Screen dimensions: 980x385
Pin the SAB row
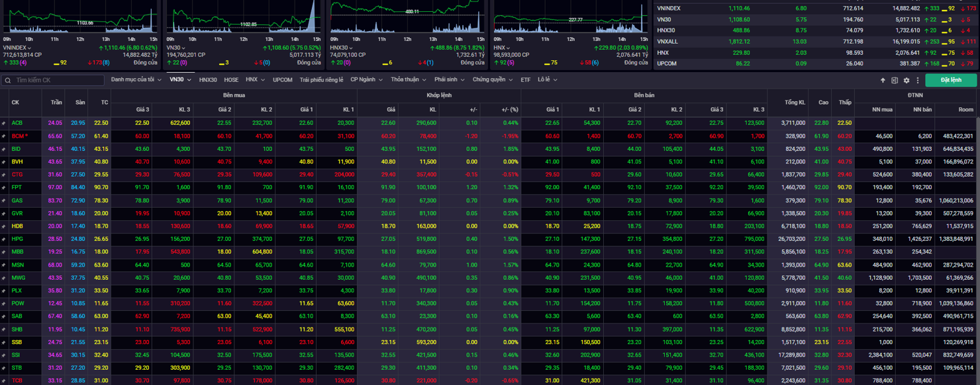(x=3, y=316)
